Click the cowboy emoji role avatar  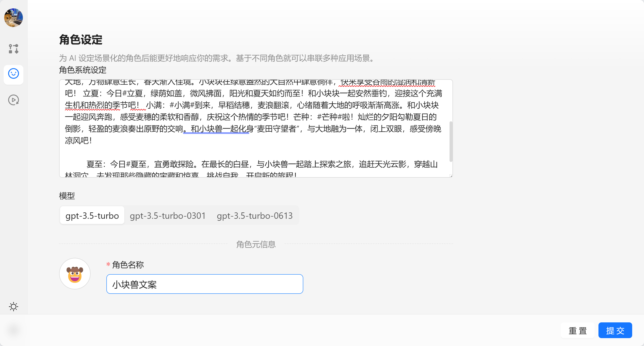point(75,274)
